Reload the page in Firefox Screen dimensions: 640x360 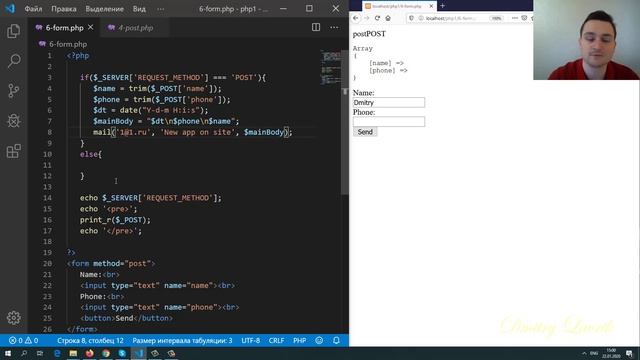click(x=377, y=18)
